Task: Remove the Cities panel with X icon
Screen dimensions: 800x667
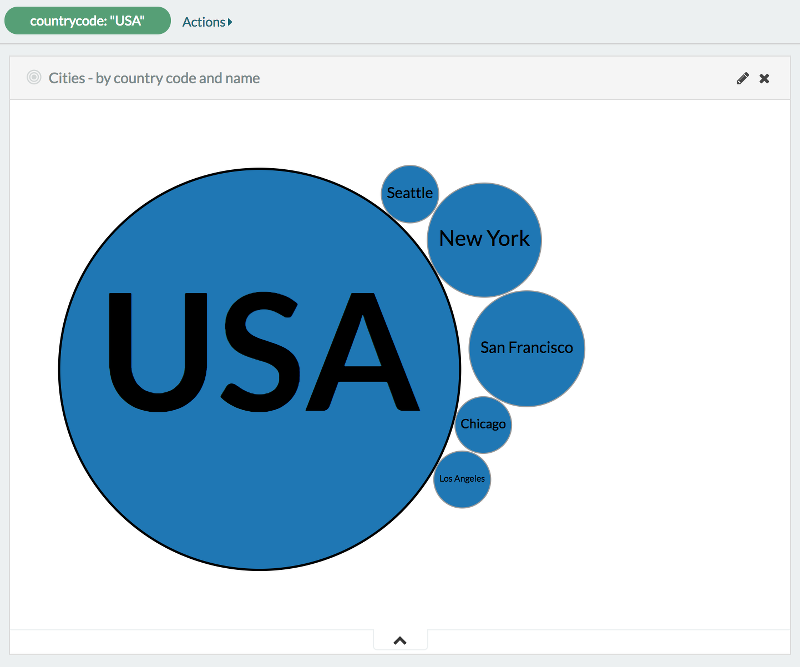Action: click(x=764, y=78)
